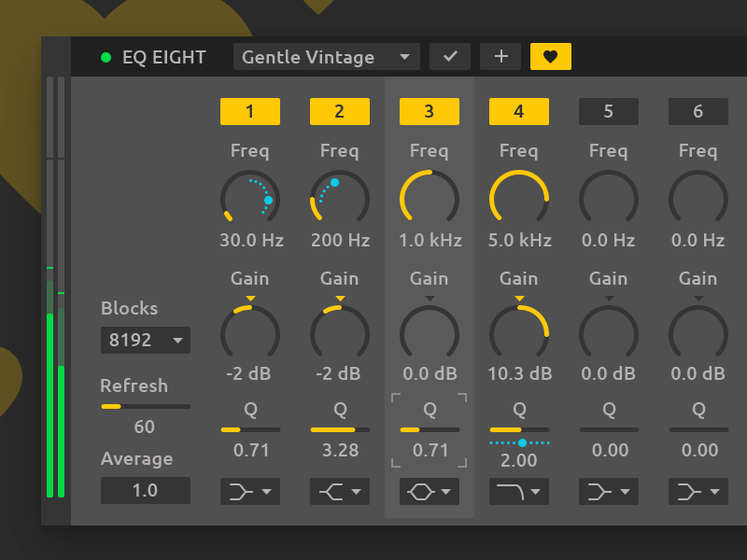This screenshot has width=747, height=560.
Task: Click the checkmark confirm button in the header
Action: pos(449,56)
